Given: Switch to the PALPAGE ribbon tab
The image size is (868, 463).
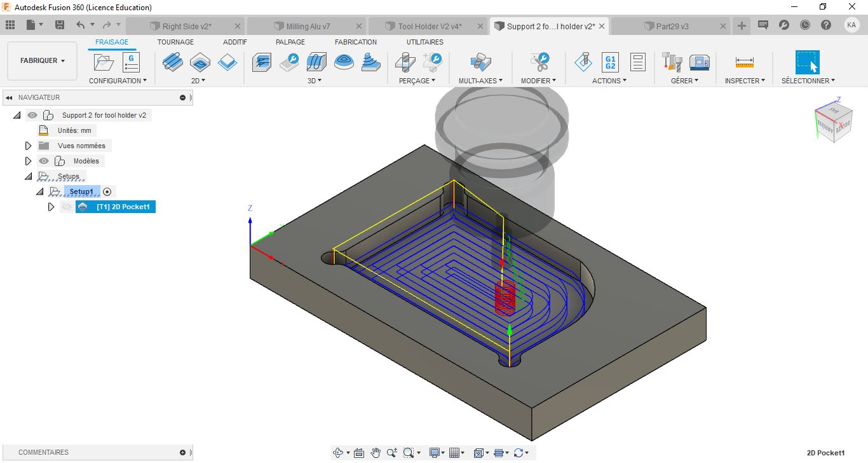Looking at the screenshot, I should coord(290,42).
